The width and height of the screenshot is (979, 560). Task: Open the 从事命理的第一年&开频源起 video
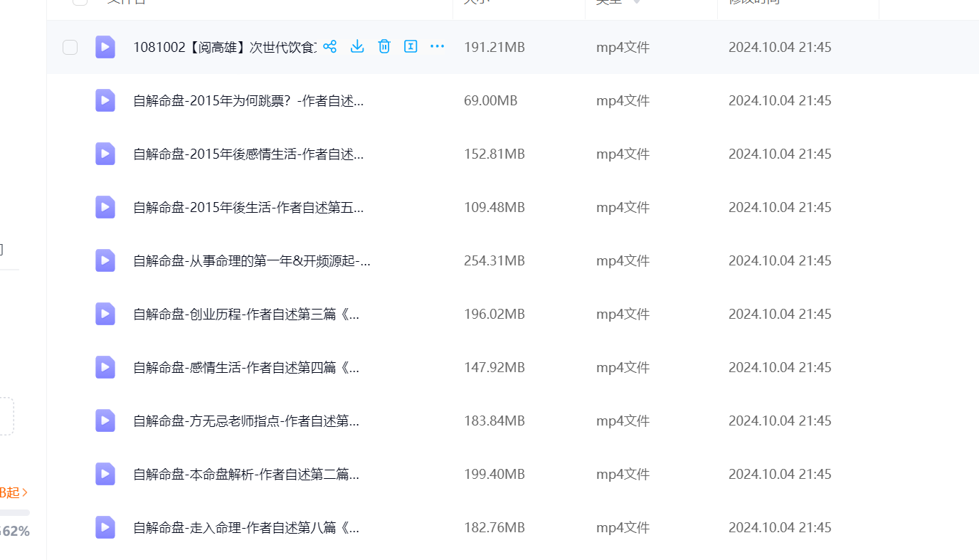click(x=251, y=261)
